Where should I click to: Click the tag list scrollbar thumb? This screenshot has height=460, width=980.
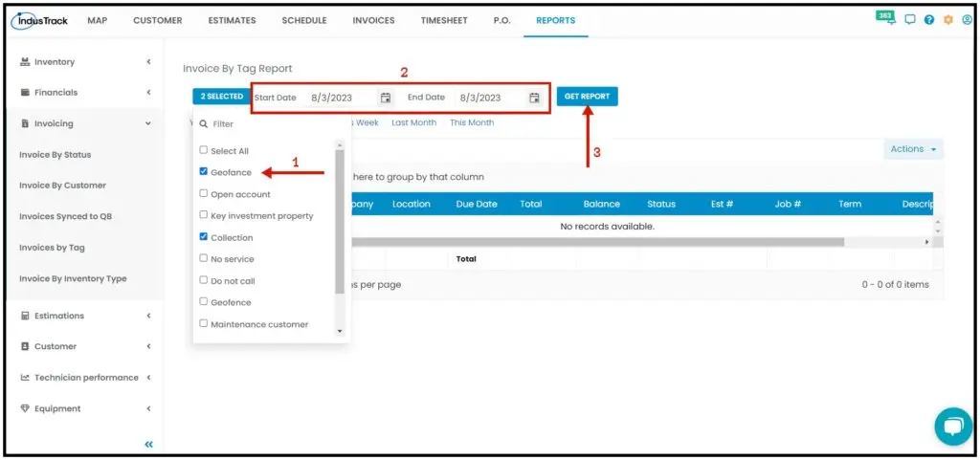click(340, 222)
